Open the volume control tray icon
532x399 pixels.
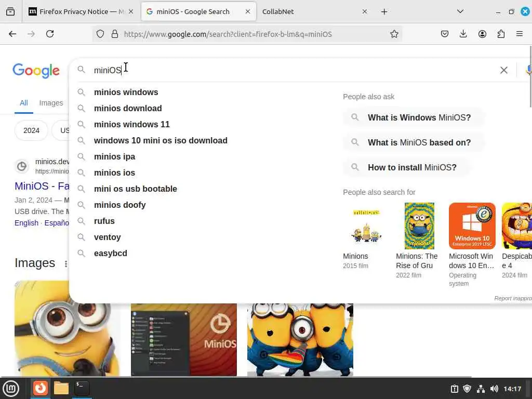494,389
